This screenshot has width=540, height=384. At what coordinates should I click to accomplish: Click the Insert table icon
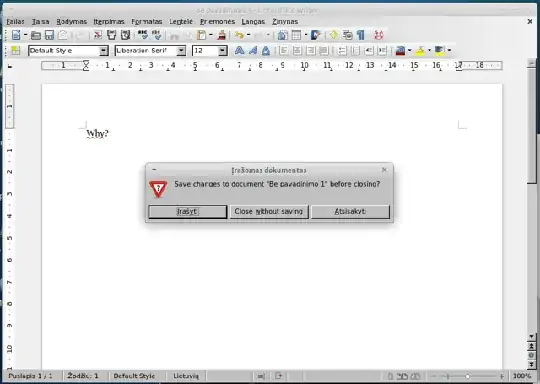pos(296,35)
